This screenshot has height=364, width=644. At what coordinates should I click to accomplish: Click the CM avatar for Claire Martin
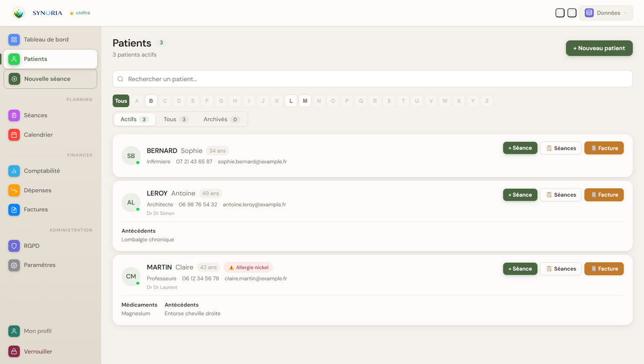point(131,277)
